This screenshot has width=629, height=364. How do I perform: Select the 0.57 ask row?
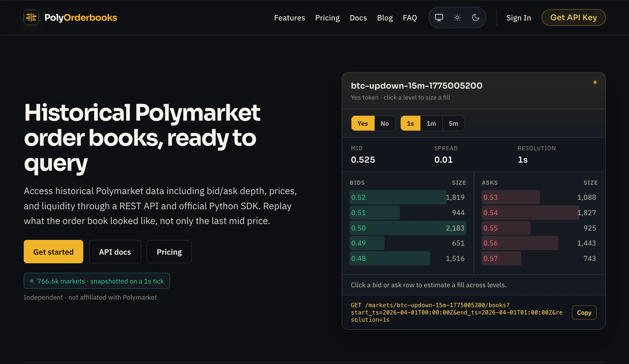pyautogui.click(x=540, y=258)
